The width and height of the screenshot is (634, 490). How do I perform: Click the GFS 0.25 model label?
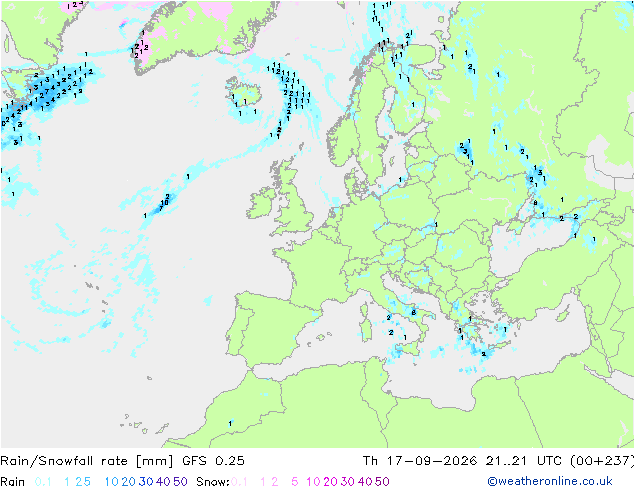point(213,461)
